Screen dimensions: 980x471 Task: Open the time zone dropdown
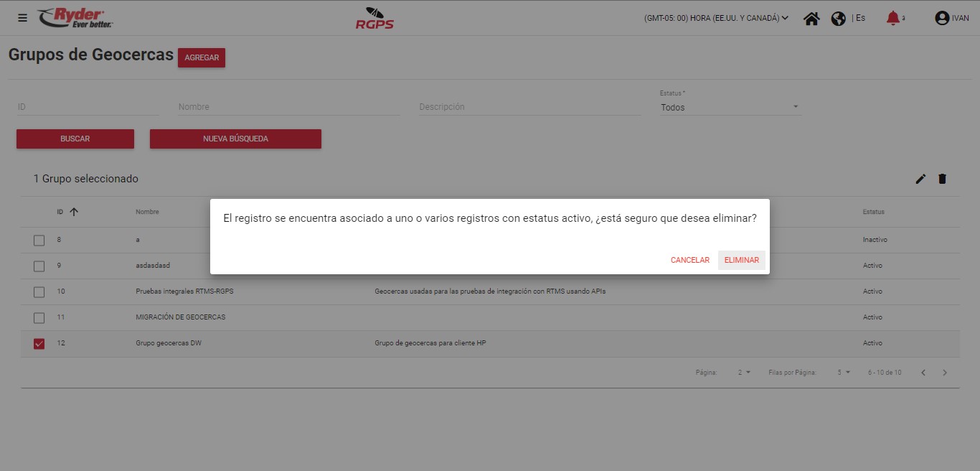(x=716, y=19)
